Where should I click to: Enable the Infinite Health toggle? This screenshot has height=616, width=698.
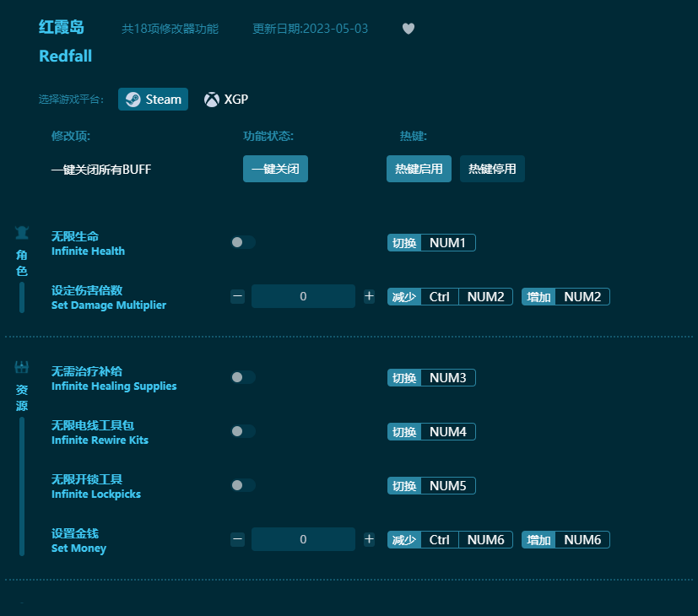click(x=242, y=242)
